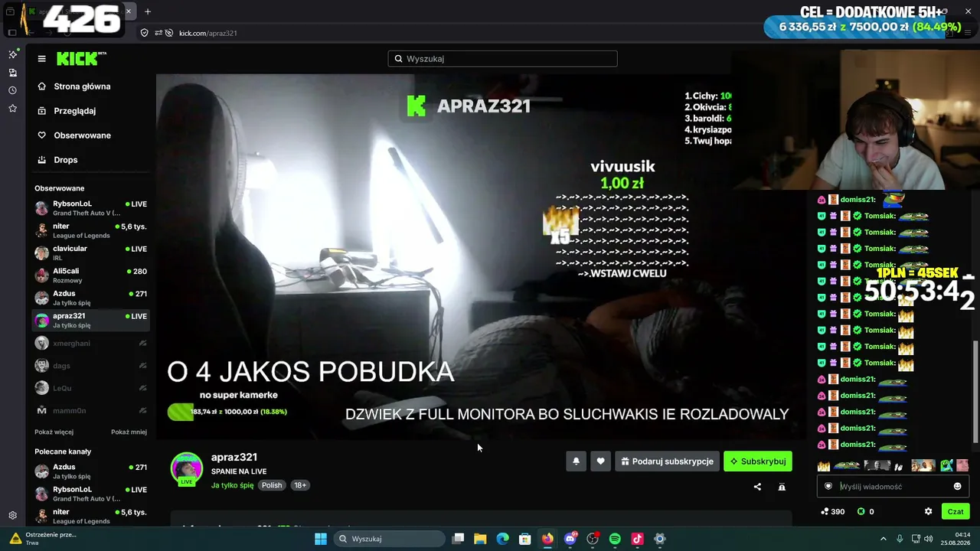Viewport: 980px width, 551px height.
Task: Report the stream with siren icon
Action: point(782,487)
